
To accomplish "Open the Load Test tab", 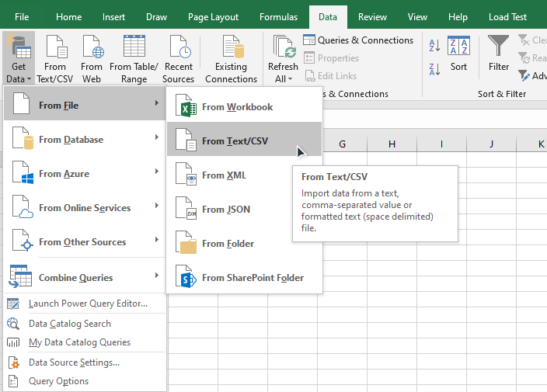I will pyautogui.click(x=507, y=17).
